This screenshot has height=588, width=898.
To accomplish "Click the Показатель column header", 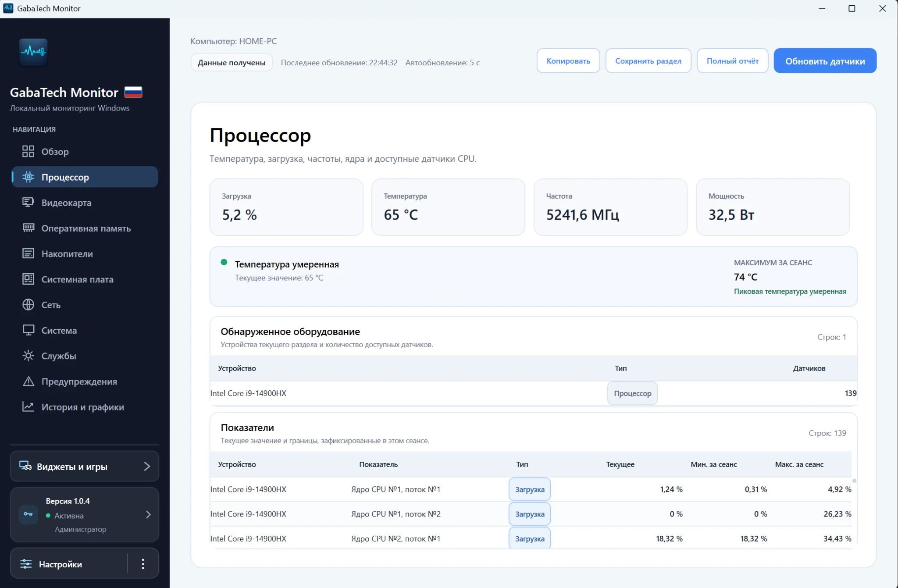I will (378, 464).
